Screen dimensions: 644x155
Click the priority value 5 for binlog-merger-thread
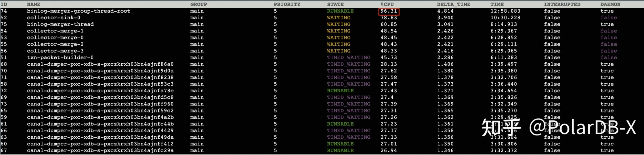(x=275, y=24)
